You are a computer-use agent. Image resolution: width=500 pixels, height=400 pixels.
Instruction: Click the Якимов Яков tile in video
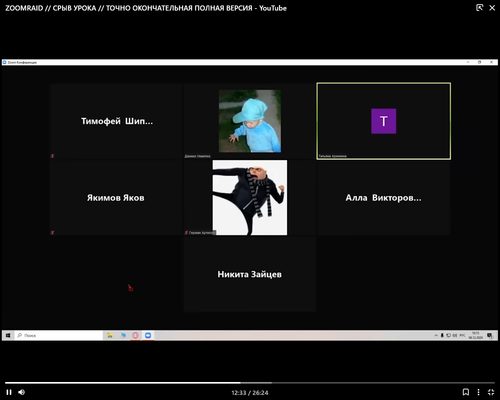(116, 198)
